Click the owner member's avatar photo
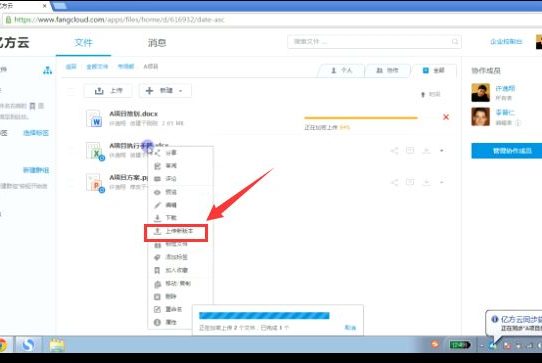 [x=480, y=93]
